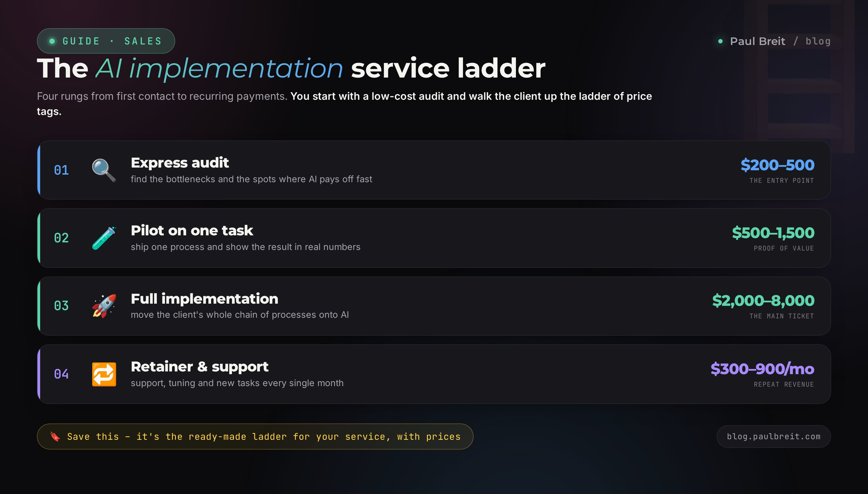868x494 pixels.
Task: Select the Pilot on one task heading
Action: 192,231
